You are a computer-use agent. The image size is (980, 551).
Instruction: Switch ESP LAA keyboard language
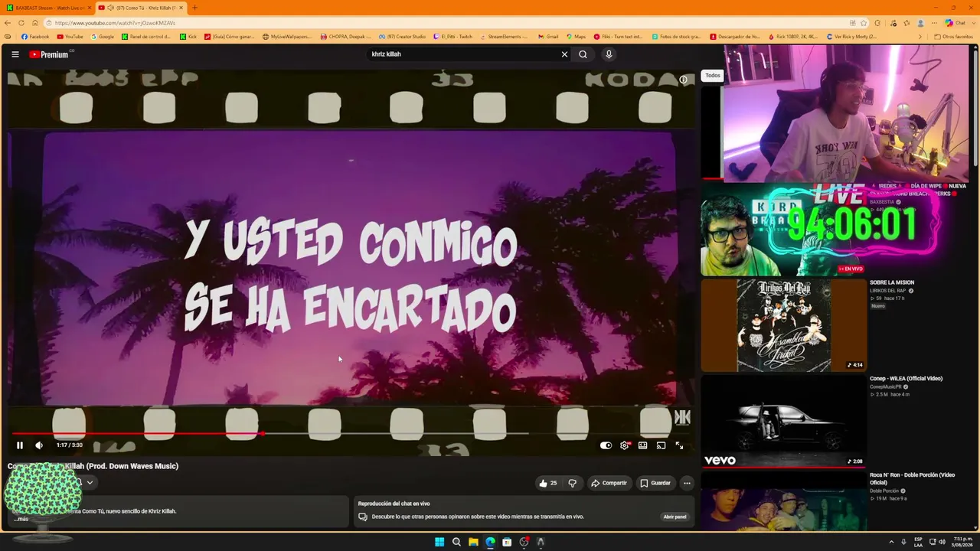coord(918,542)
